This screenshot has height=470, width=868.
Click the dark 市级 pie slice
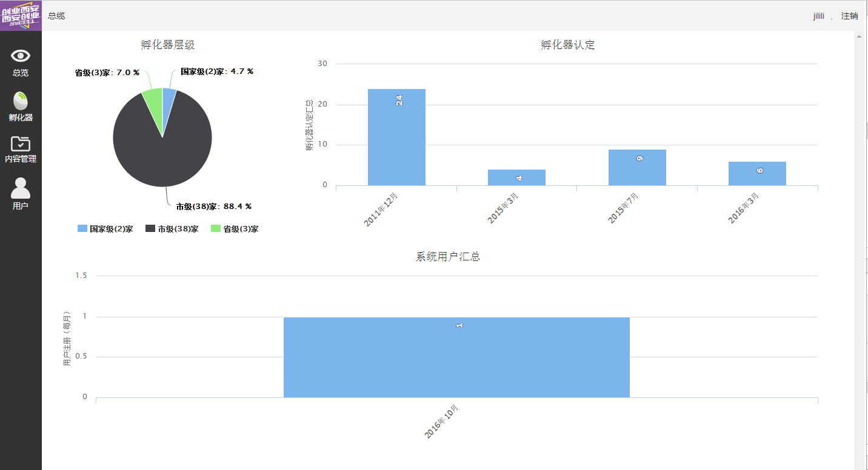(x=162, y=151)
